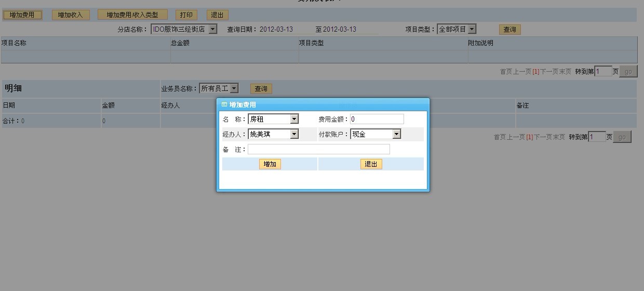644x291 pixels.
Task: Click go in the summary table pager
Action: 628,71
